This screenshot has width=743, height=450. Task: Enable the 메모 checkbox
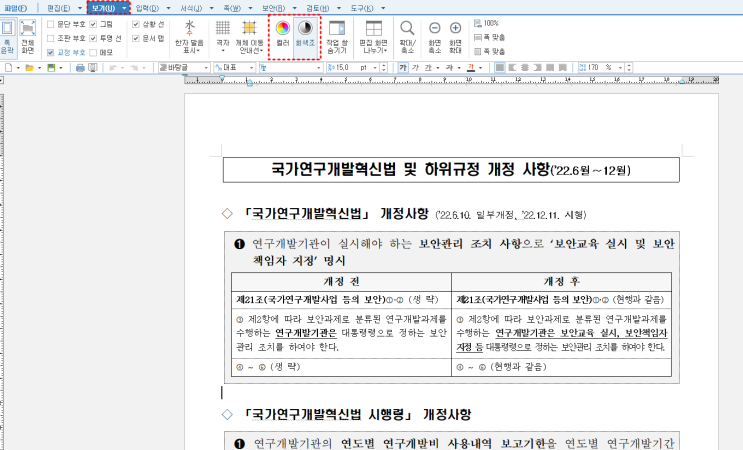(x=93, y=51)
